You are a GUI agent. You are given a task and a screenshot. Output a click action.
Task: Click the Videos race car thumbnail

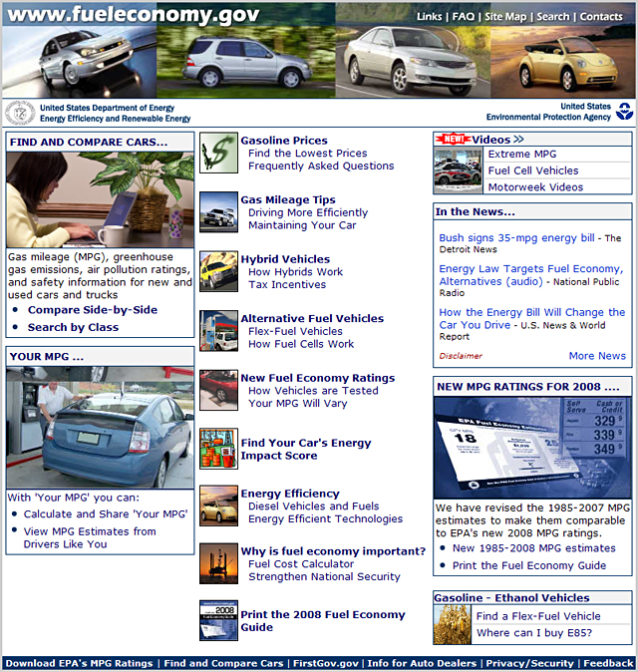pyautogui.click(x=458, y=170)
